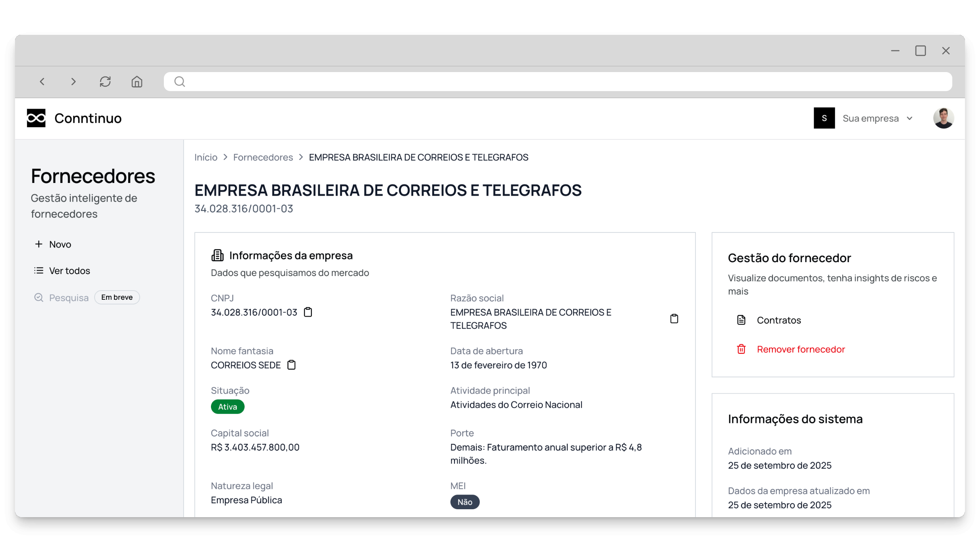Click Remover fornecedor link
The height and width of the screenshot is (552, 980).
[800, 349]
